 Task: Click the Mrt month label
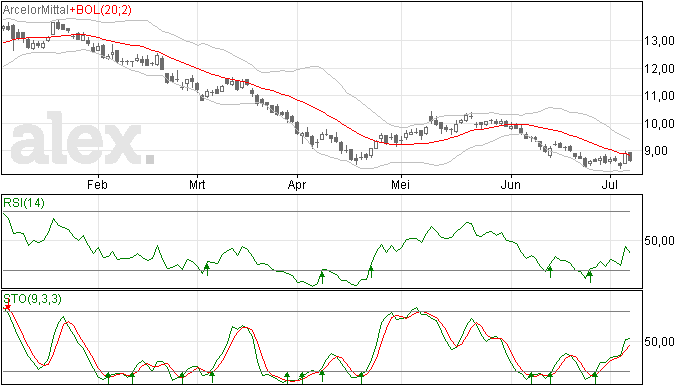[x=197, y=184]
